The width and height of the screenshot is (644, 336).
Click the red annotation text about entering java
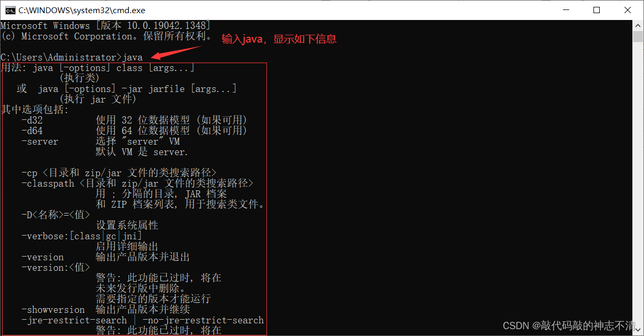279,39
